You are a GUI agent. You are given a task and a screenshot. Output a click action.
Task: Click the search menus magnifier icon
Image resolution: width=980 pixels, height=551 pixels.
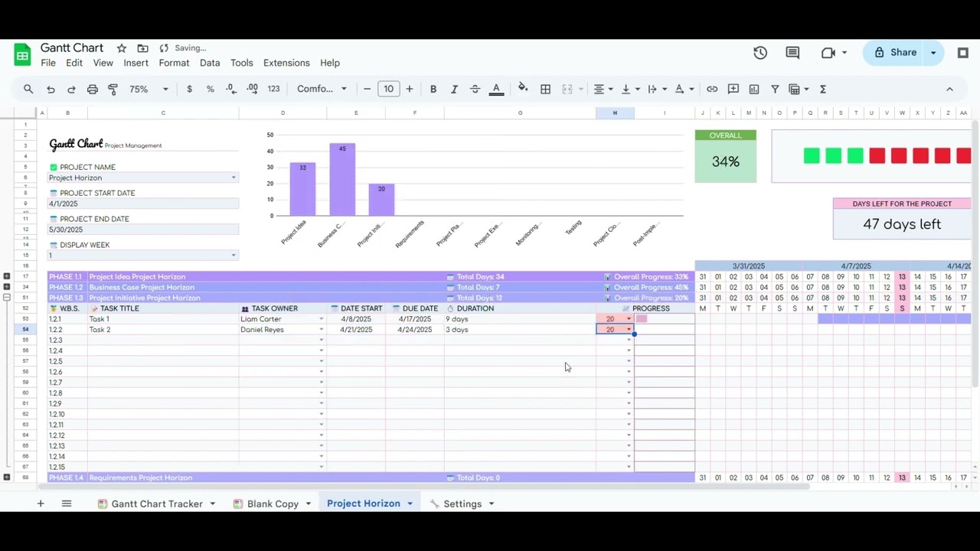(x=28, y=90)
